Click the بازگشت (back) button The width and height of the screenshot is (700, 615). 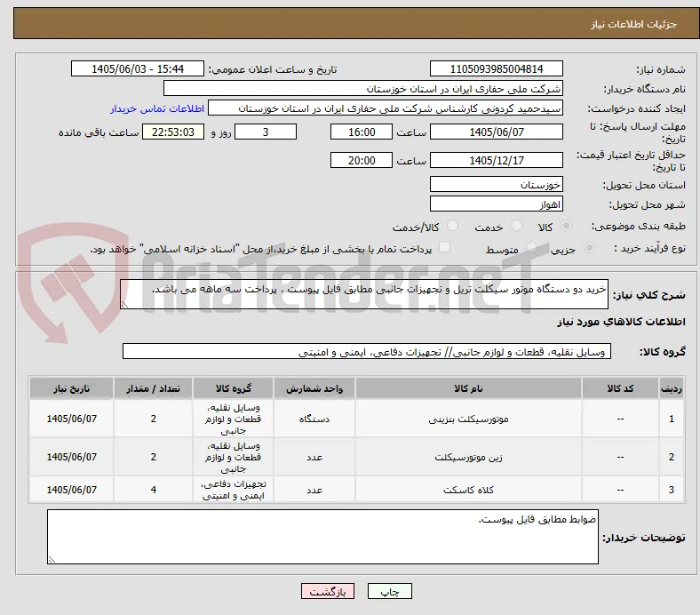pyautogui.click(x=327, y=591)
